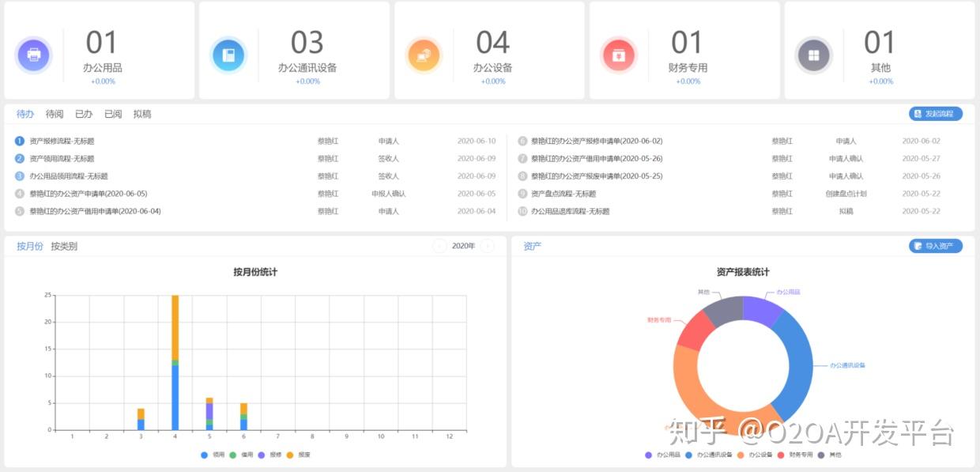Click the icon inside 导入资产 button

tap(918, 246)
